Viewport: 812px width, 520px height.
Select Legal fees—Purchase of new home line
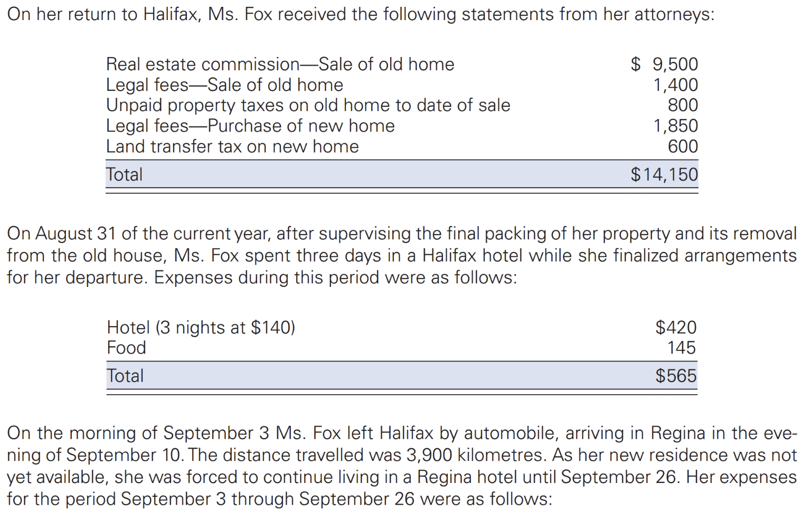pos(250,126)
